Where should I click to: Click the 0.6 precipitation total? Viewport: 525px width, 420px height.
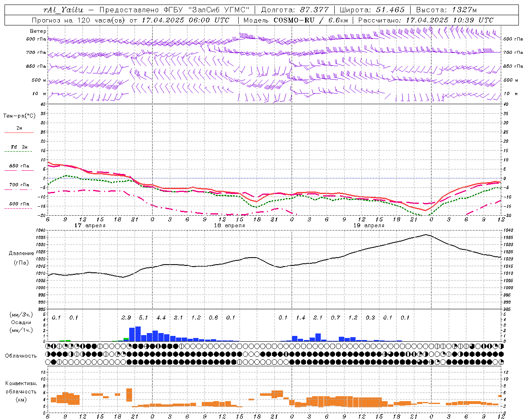(213, 318)
